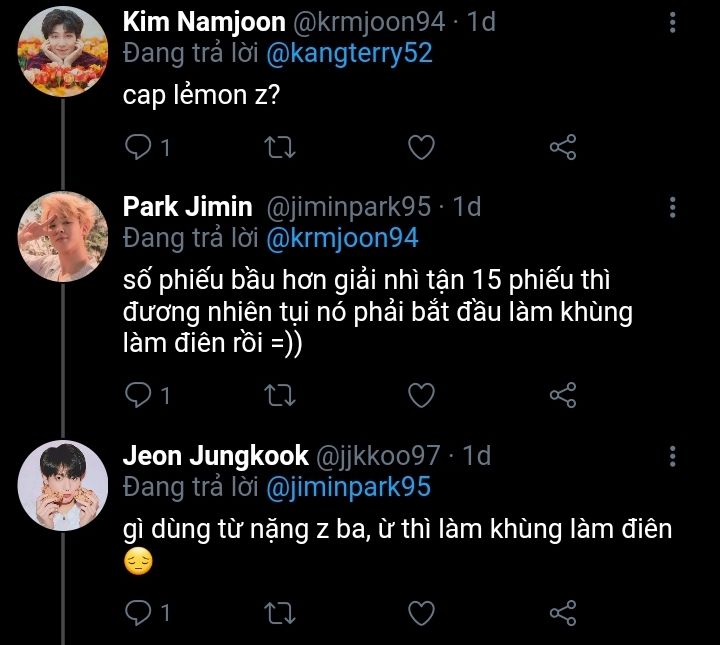The image size is (720, 645).
Task: Share Jeon Jungkook's tweet
Action: pyautogui.click(x=563, y=610)
